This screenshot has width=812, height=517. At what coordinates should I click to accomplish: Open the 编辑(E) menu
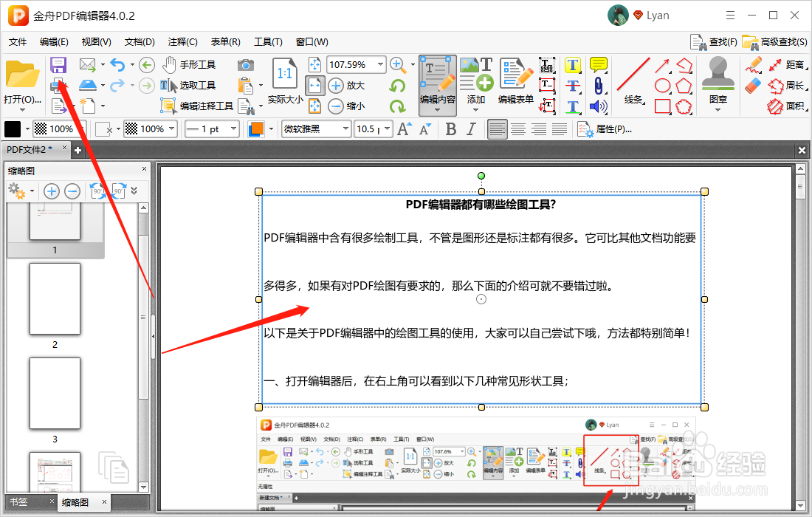point(54,42)
